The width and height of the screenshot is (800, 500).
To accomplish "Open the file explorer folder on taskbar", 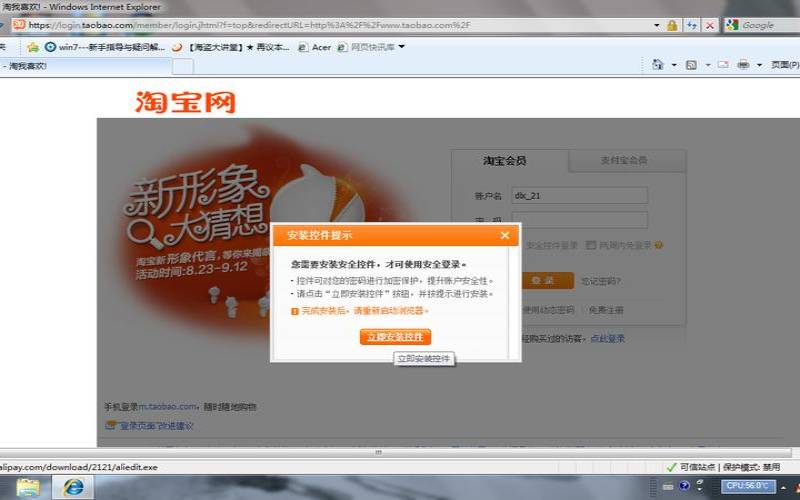I will tap(28, 487).
